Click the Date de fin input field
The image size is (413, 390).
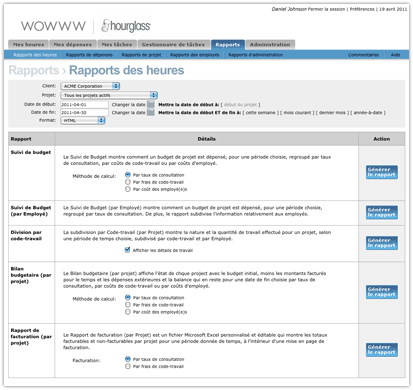pos(84,113)
